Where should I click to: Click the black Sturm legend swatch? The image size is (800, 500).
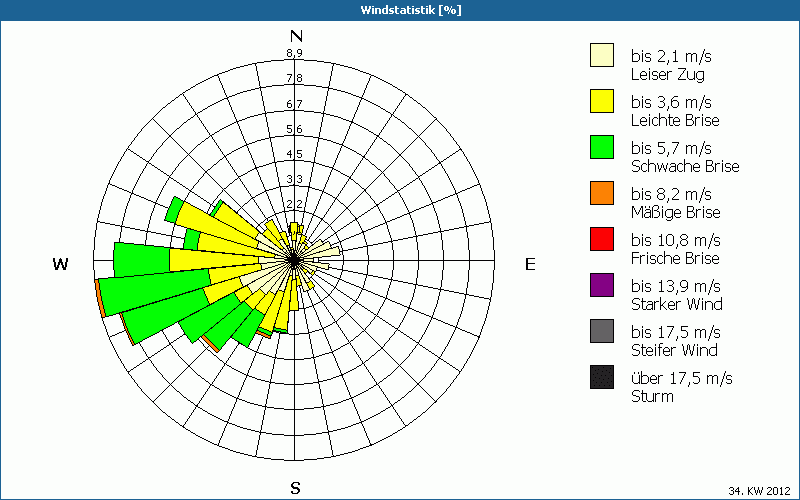tap(602, 377)
